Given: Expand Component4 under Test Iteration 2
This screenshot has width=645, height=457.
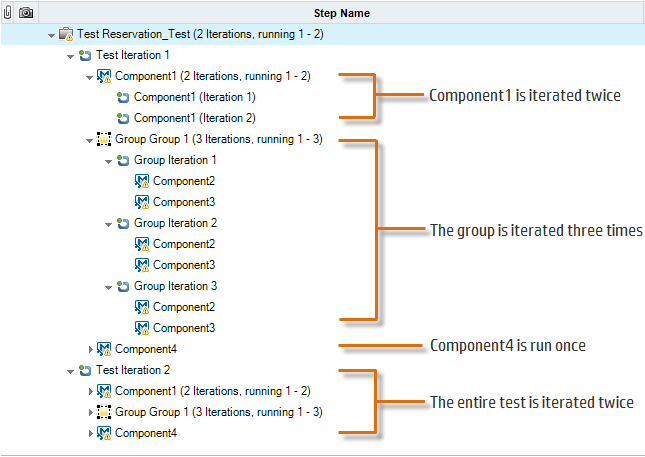Looking at the screenshot, I should pyautogui.click(x=90, y=434).
